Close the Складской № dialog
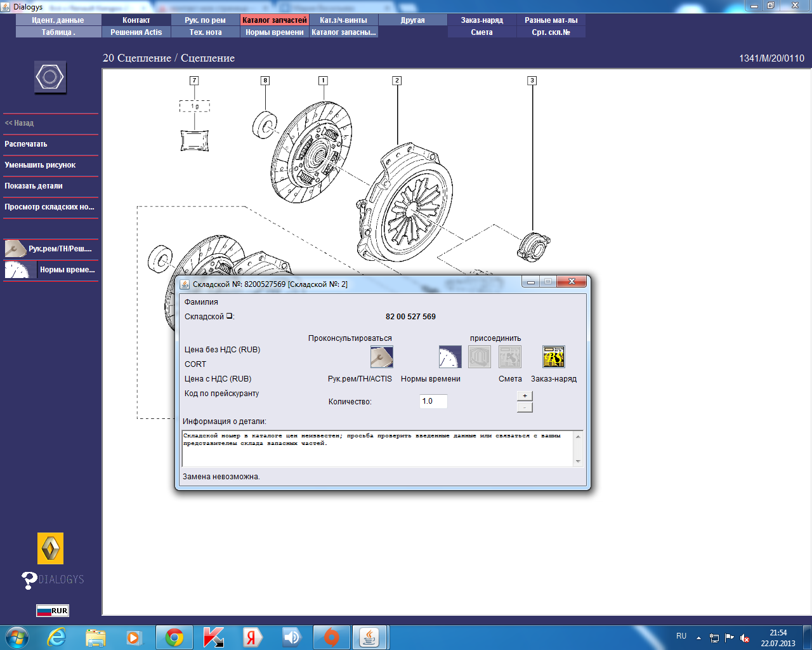Viewport: 812px width, 650px height. [572, 282]
